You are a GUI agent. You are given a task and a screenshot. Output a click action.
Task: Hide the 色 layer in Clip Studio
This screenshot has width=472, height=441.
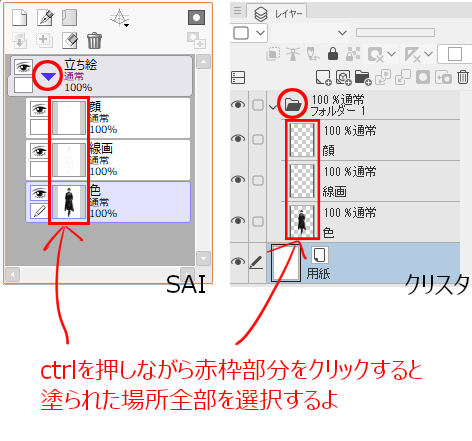point(238,220)
